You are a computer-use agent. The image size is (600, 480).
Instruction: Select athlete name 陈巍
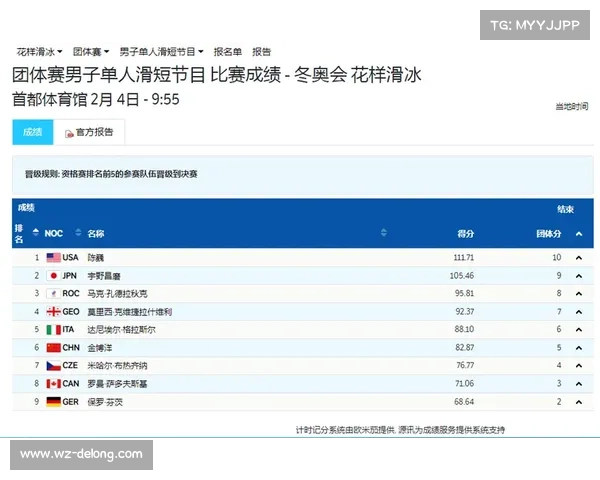point(96,258)
